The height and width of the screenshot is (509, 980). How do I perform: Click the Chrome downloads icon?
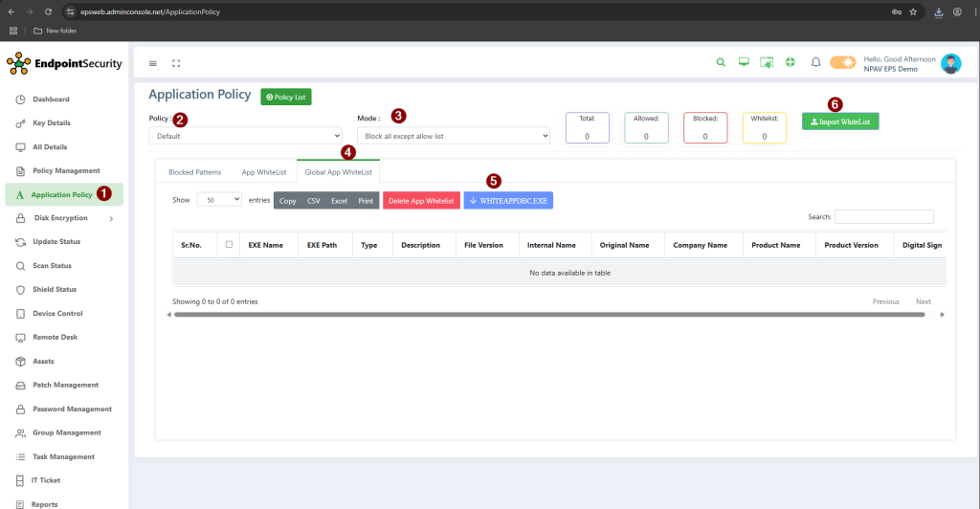point(938,11)
